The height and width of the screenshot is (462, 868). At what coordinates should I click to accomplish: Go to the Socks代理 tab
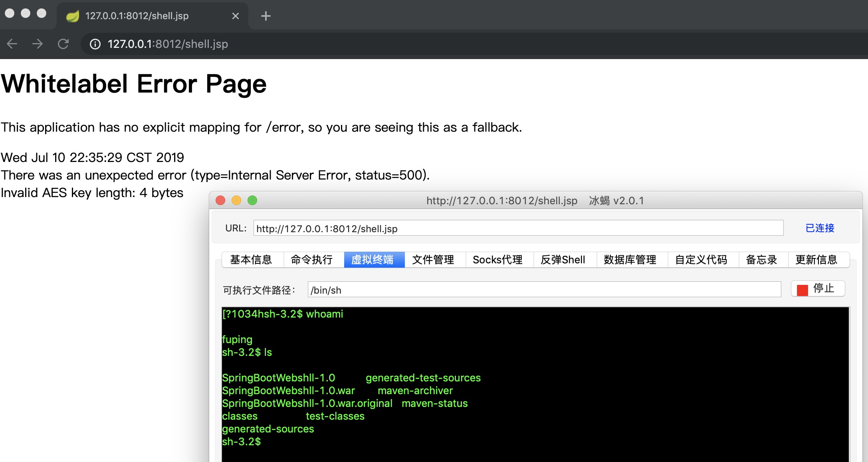(497, 260)
